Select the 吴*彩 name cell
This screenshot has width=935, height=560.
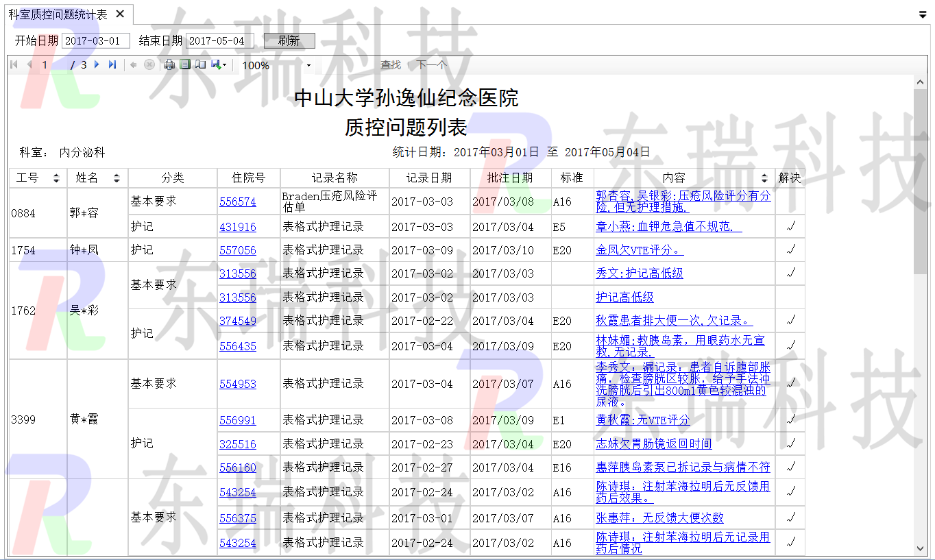tap(97, 311)
